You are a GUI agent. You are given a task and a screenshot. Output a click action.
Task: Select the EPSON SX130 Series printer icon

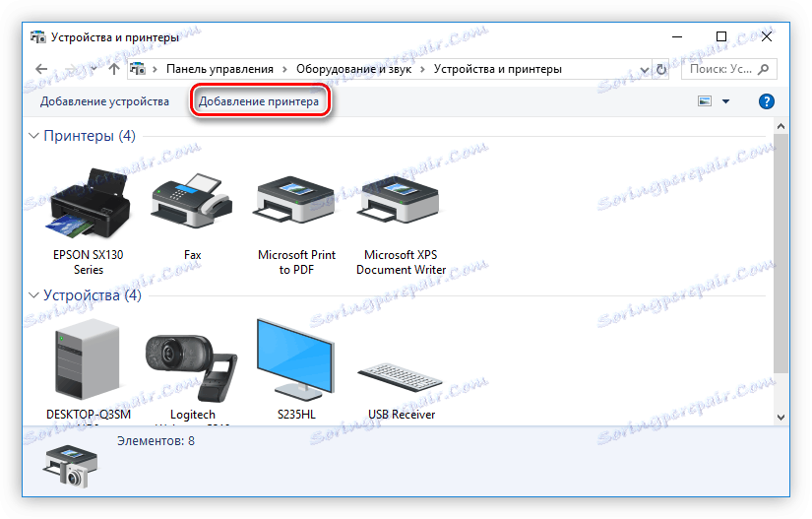point(89,203)
